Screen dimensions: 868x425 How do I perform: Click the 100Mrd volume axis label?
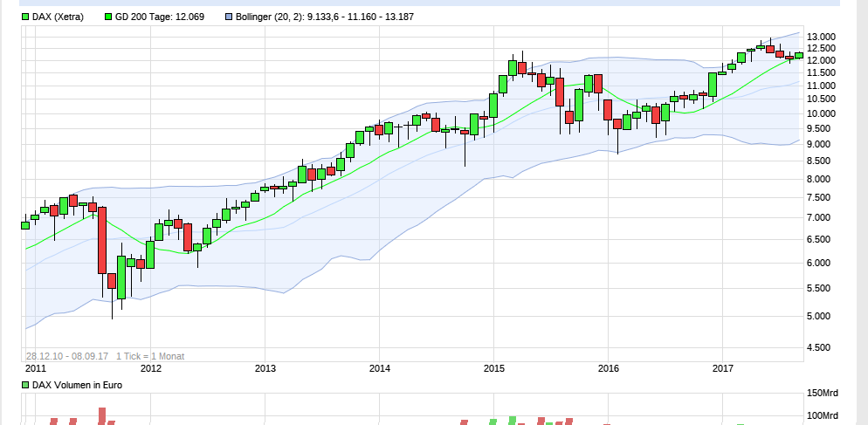[823, 416]
